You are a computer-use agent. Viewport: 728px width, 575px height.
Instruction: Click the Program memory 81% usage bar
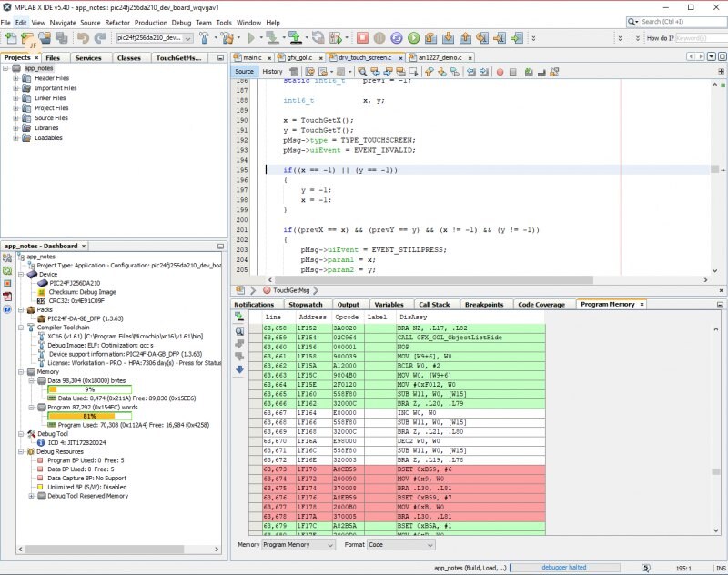tap(89, 415)
